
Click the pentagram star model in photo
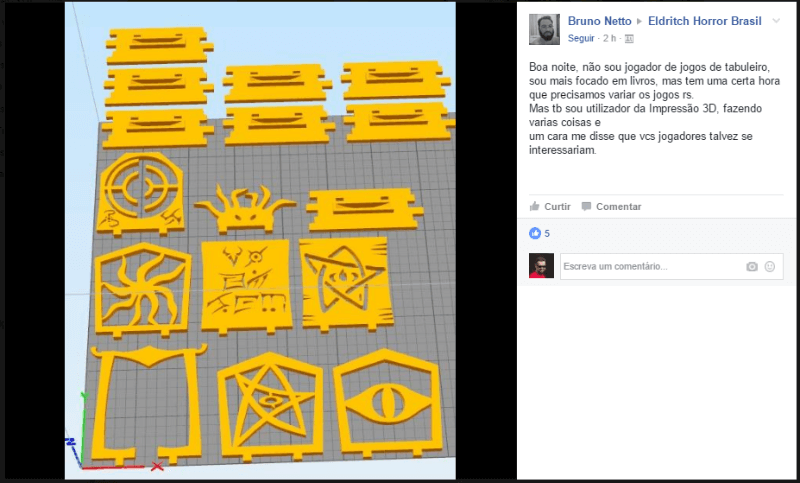[270, 405]
